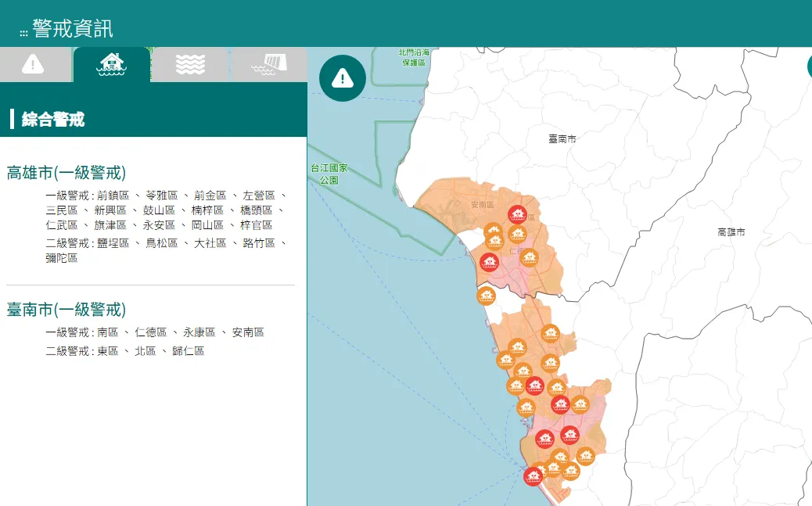
Task: Click 路竹區 in the list
Action: point(259,243)
